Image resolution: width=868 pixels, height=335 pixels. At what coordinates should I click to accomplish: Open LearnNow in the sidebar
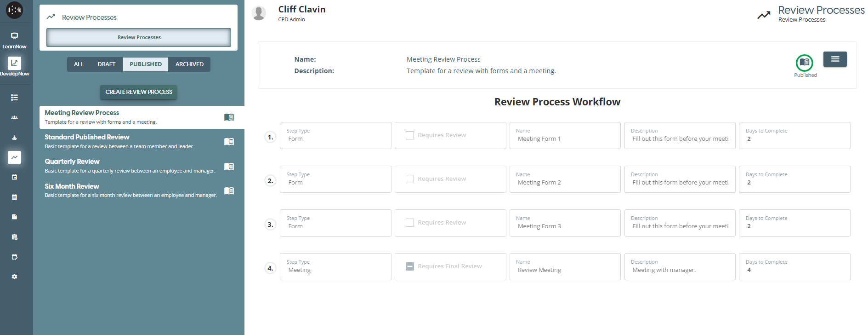click(x=14, y=40)
